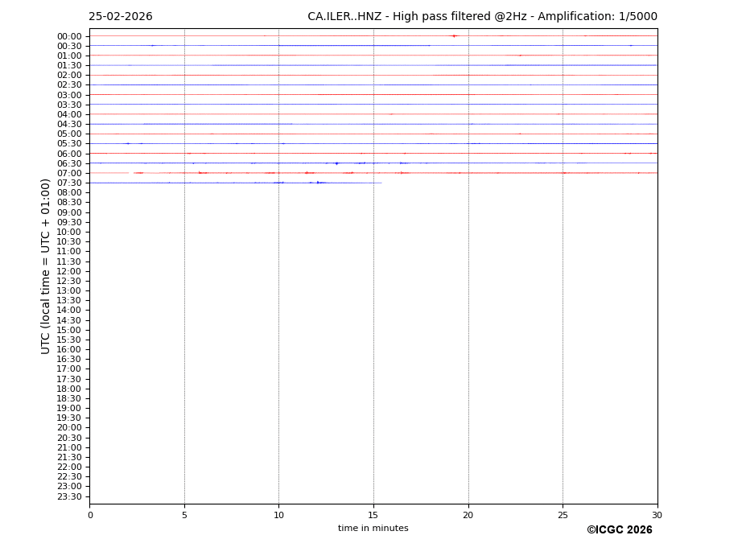Viewport: 746px width, 560px height.
Task: Click the x-axis tick labeled 0
Action: 90,515
